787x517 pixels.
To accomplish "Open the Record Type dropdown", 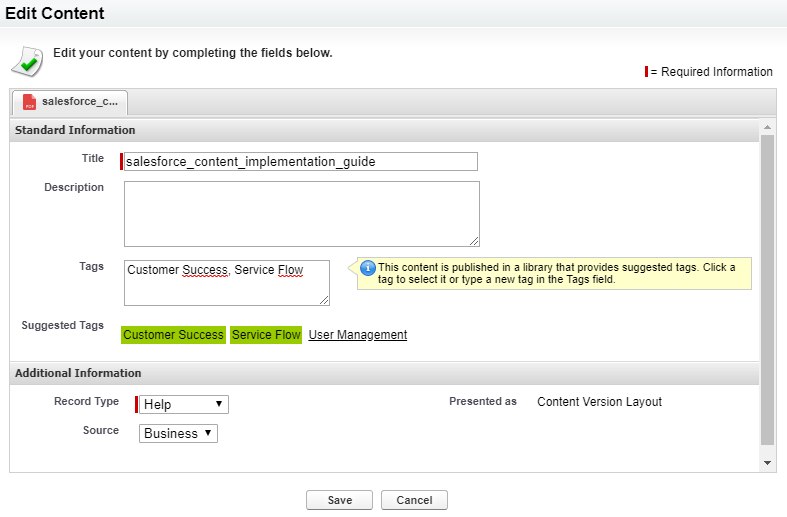I will coord(184,405).
